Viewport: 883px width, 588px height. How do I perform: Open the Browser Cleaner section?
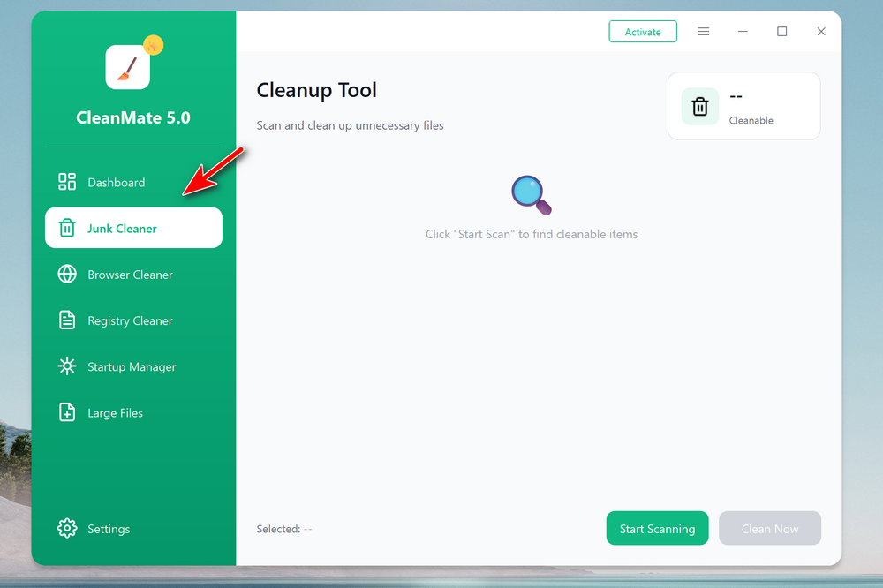pyautogui.click(x=130, y=275)
